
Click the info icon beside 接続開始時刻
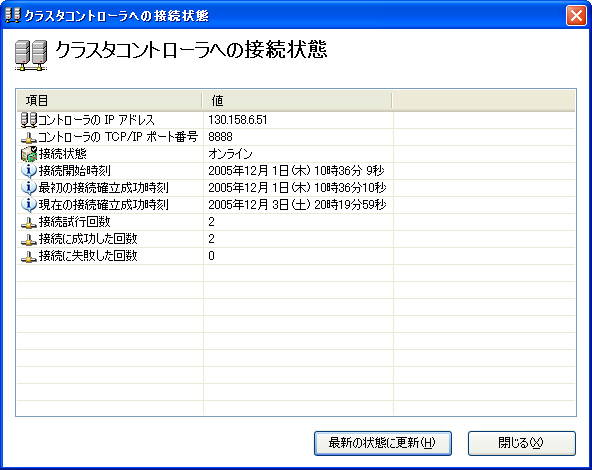coord(29,171)
